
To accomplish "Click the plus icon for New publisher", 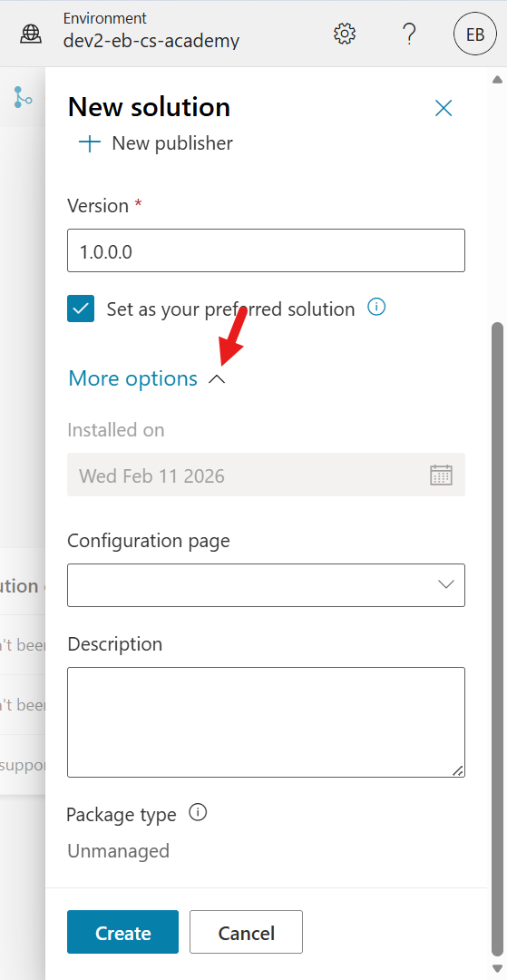I will pos(90,143).
